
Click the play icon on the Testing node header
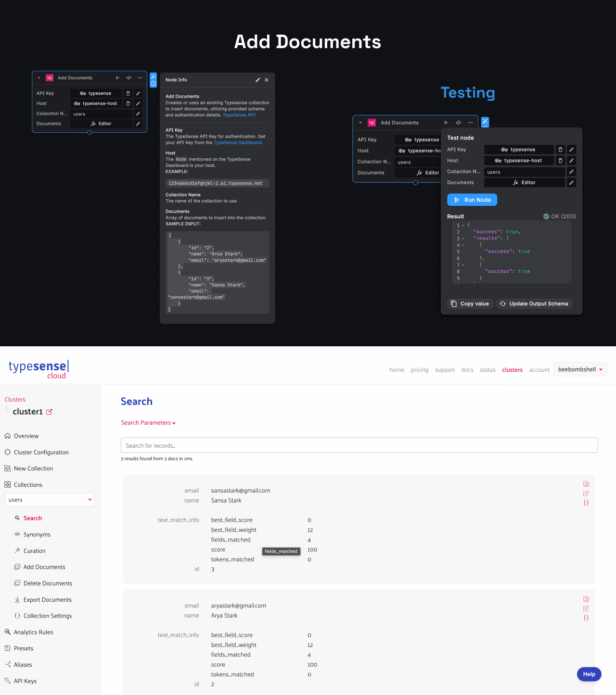click(446, 123)
